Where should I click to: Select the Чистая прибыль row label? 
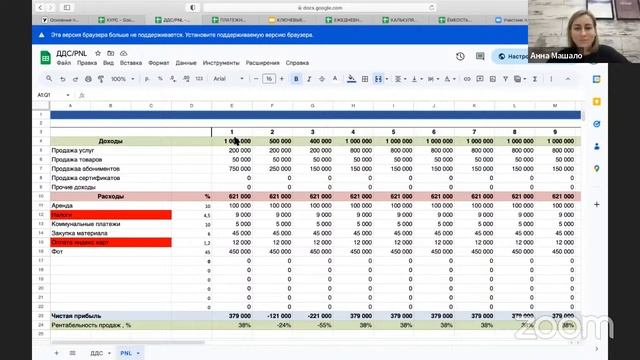(76, 316)
